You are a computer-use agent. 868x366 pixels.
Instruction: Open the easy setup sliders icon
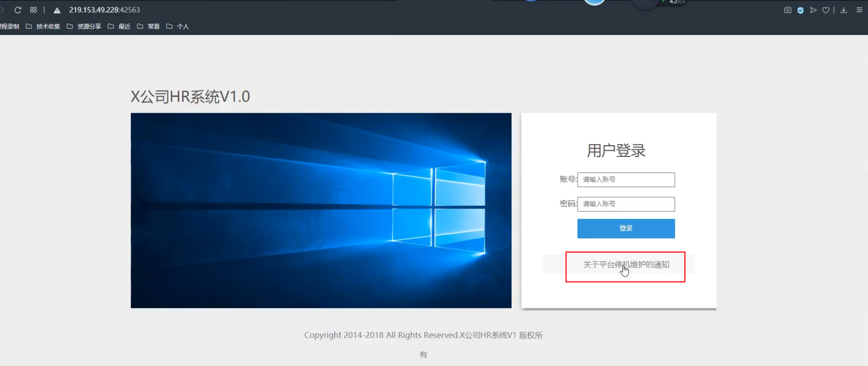[859, 10]
